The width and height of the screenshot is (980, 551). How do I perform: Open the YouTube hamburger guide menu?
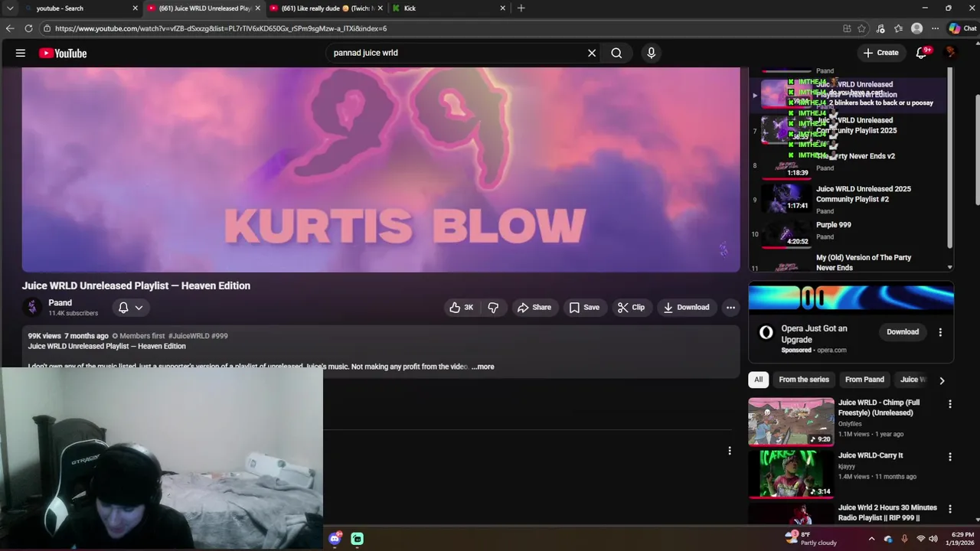21,53
